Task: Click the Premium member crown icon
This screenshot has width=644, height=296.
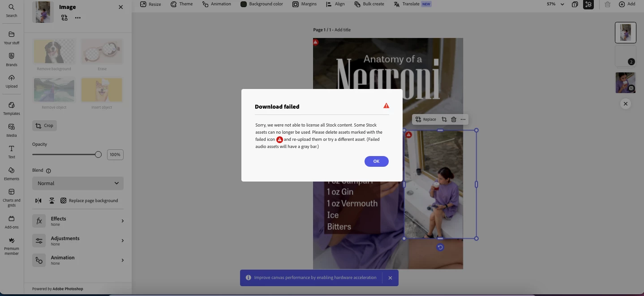Action: click(x=12, y=241)
